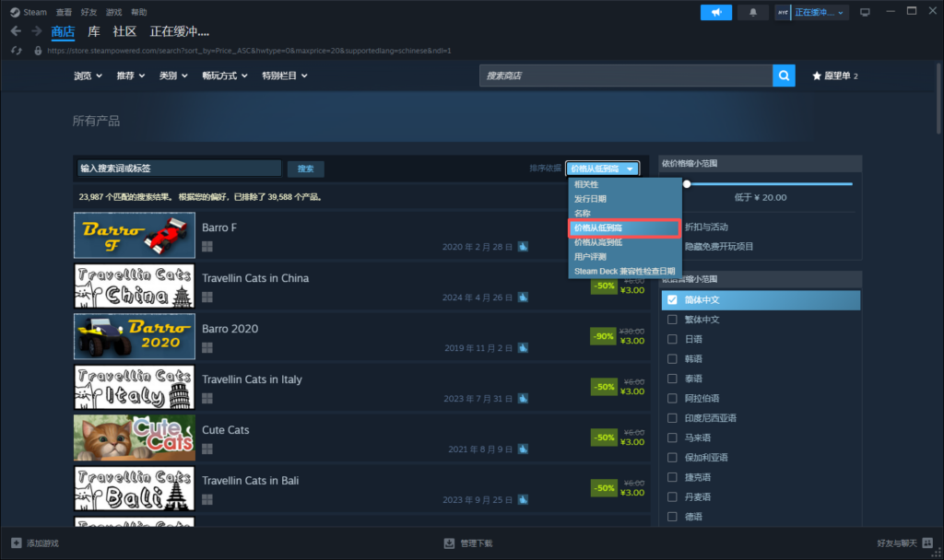Check the 日语 language filter
The height and width of the screenshot is (560, 944).
(672, 339)
